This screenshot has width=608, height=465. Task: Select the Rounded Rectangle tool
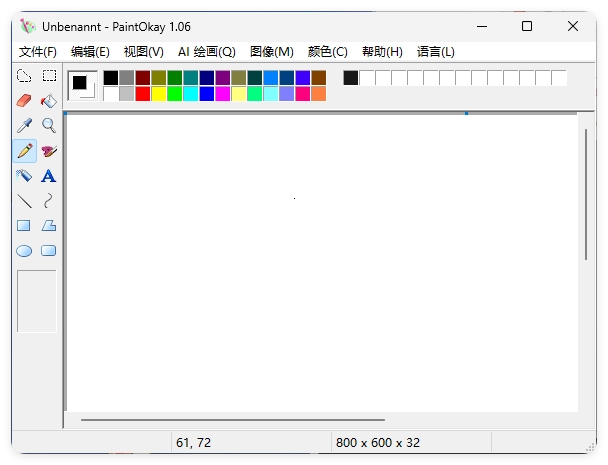point(48,251)
